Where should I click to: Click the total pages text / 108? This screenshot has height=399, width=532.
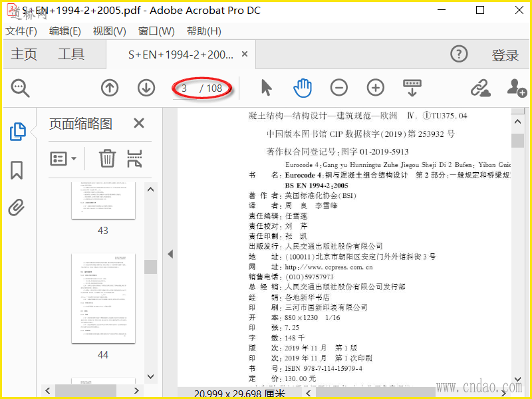click(x=211, y=88)
